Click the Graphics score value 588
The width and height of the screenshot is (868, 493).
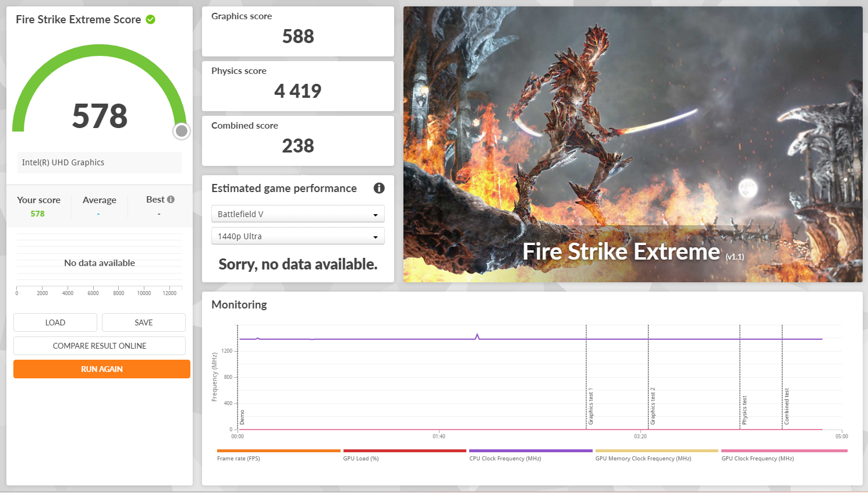[x=298, y=37]
